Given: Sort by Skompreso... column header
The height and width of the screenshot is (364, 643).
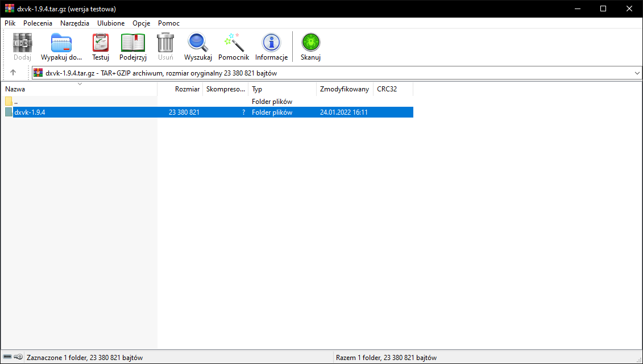Looking at the screenshot, I should (226, 89).
